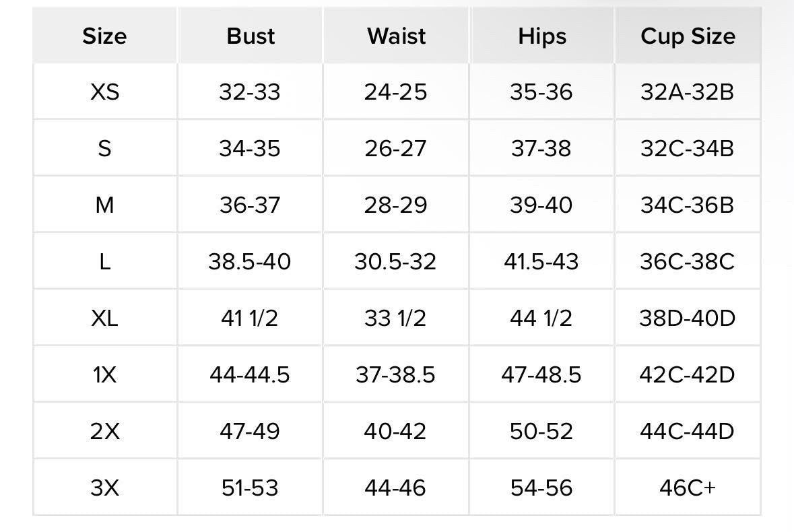Image resolution: width=794 pixels, height=532 pixels.
Task: Select the 40-42 waist cell
Action: pyautogui.click(x=395, y=432)
